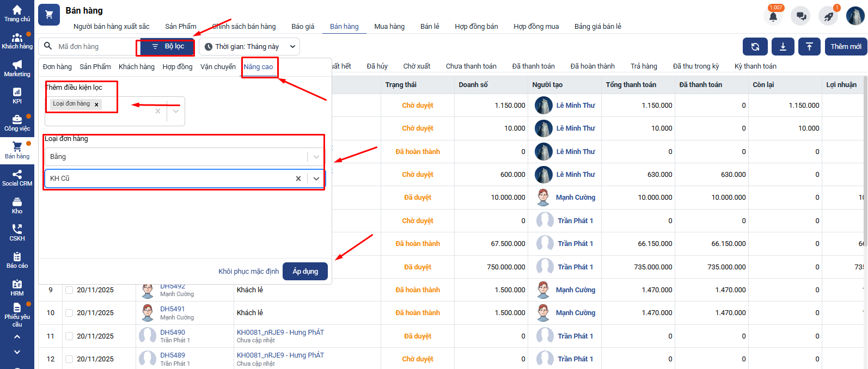The image size is (868, 369).
Task: Select Bán hàng cart in sidebar
Action: 17,151
